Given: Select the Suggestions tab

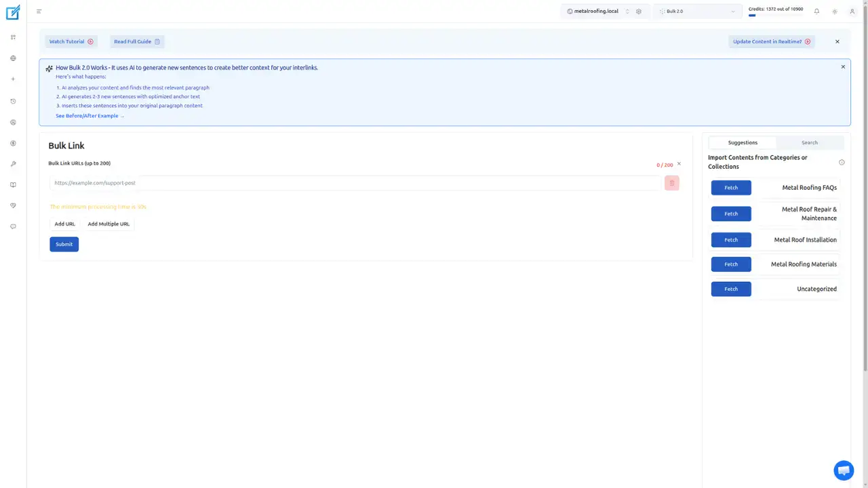Looking at the screenshot, I should tap(743, 142).
